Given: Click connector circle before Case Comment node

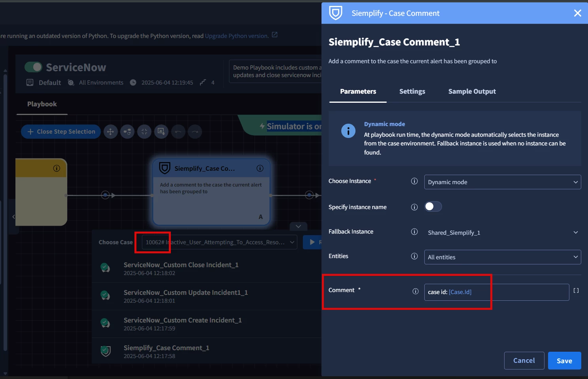Looking at the screenshot, I should tap(105, 195).
